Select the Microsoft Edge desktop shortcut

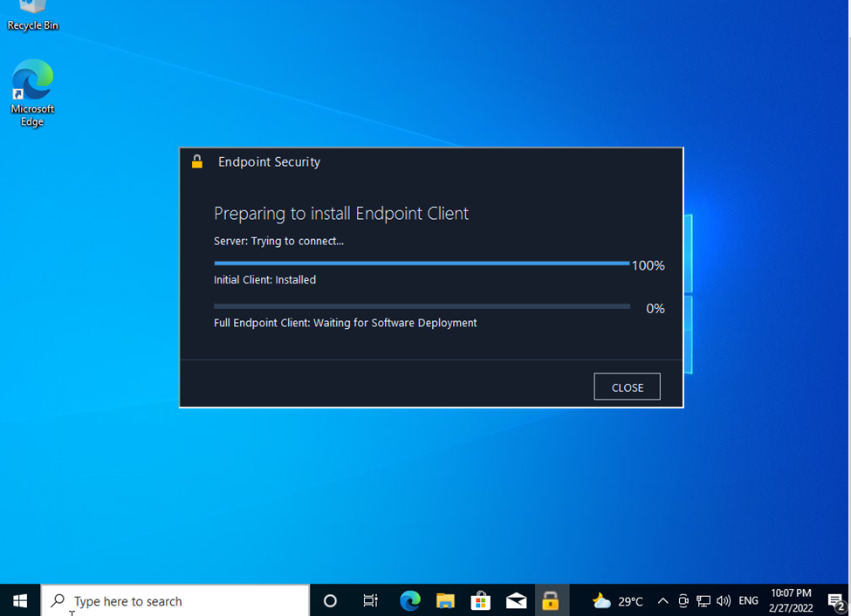(x=32, y=93)
